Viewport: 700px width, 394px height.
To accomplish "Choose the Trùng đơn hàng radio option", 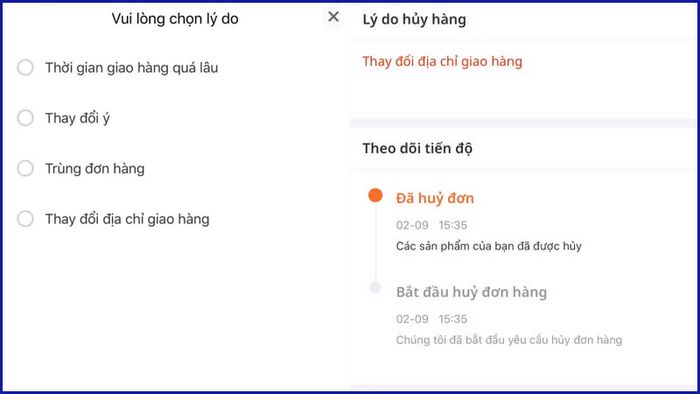I will [x=25, y=168].
